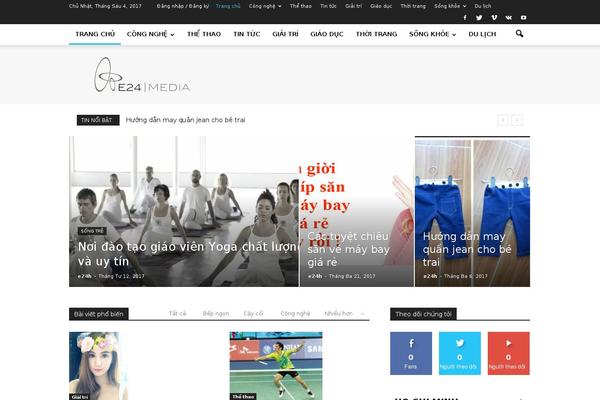Go to Trang chủ in main menu
600x400 pixels.
95,34
